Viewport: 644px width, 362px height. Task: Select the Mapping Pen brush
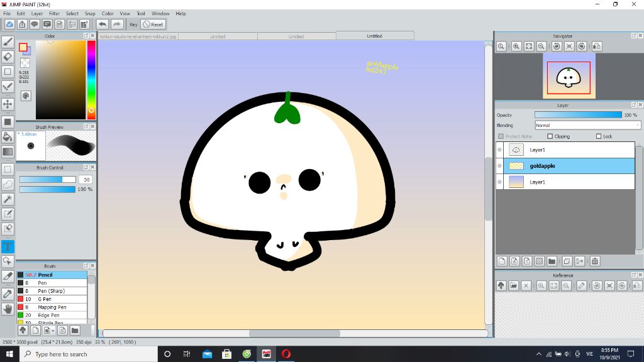52,307
